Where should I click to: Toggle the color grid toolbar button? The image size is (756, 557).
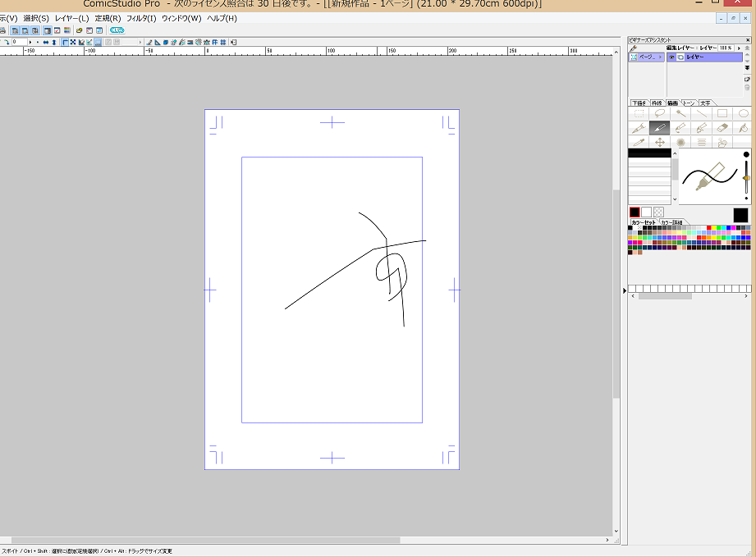pyautogui.click(x=66, y=30)
